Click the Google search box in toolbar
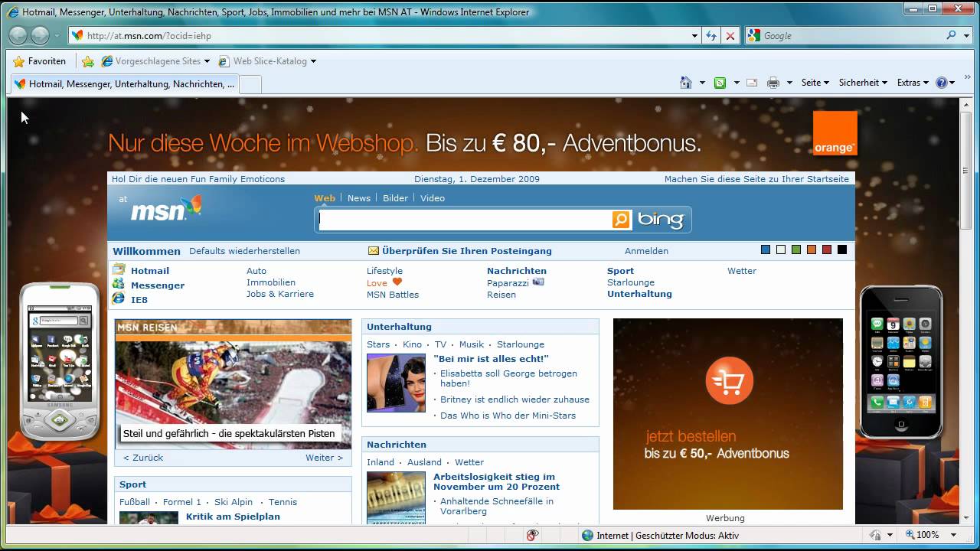Screen dimensions: 980x551 pos(851,35)
